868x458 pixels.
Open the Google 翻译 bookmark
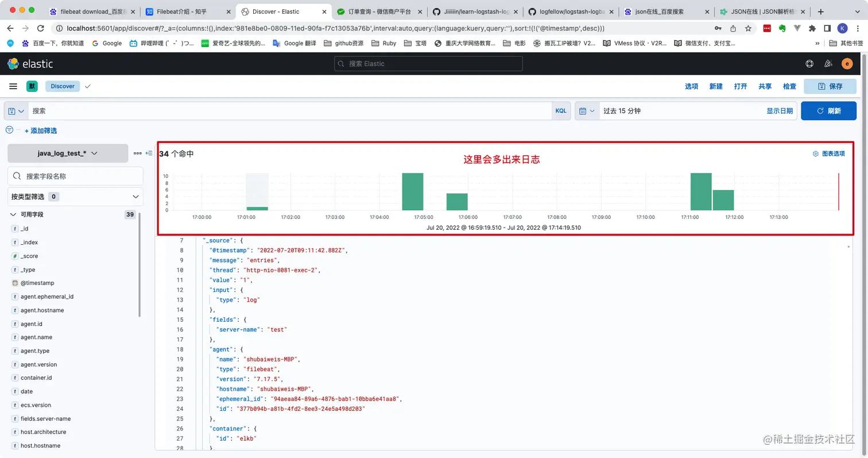[x=294, y=43]
